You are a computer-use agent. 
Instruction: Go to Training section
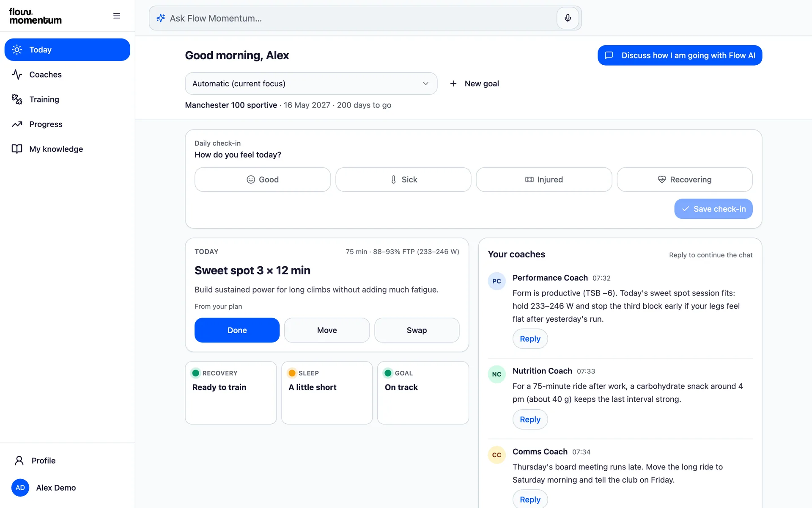click(67, 99)
